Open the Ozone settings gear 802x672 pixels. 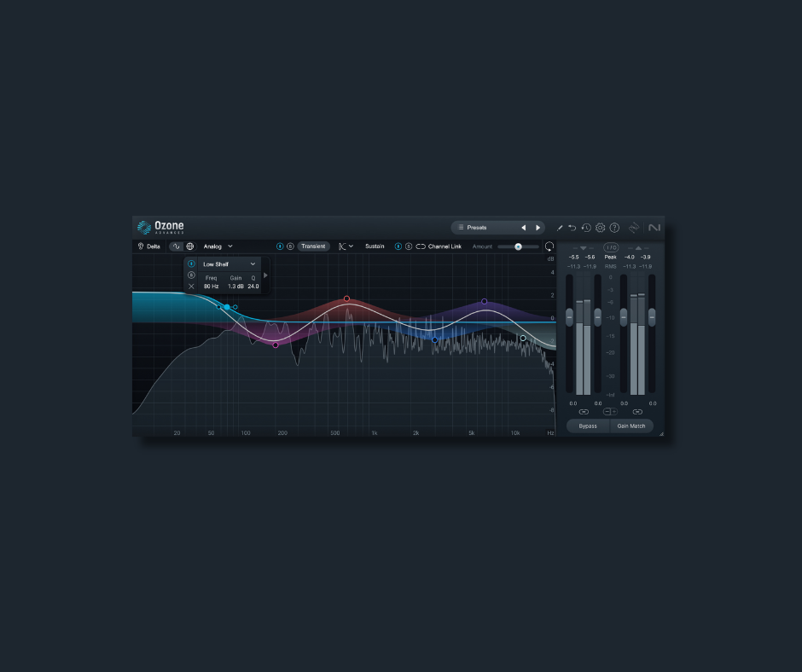tap(600, 228)
